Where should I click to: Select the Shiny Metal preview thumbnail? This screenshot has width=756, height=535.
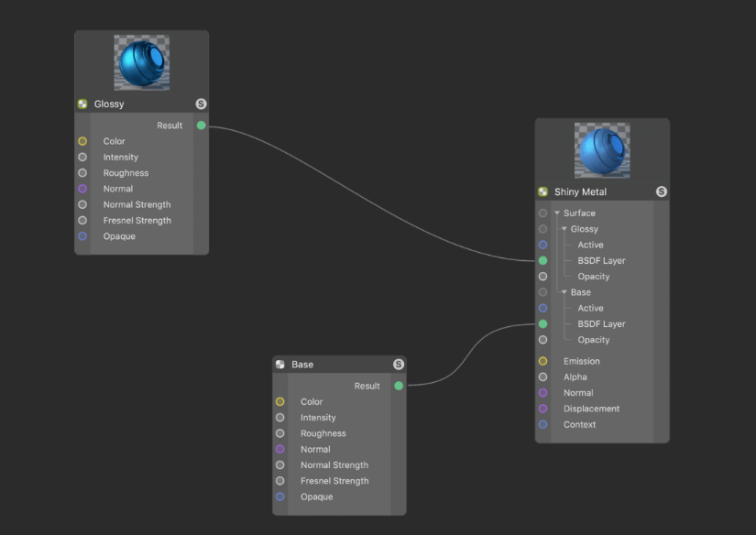(x=602, y=150)
